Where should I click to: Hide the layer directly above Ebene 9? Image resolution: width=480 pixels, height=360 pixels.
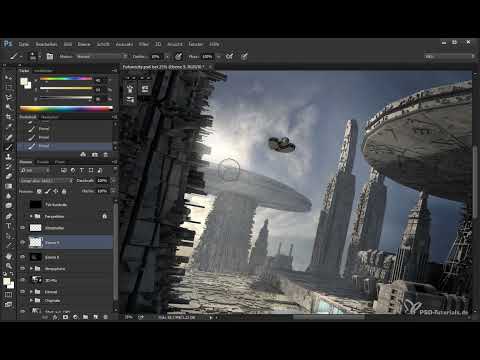[x=22, y=228]
